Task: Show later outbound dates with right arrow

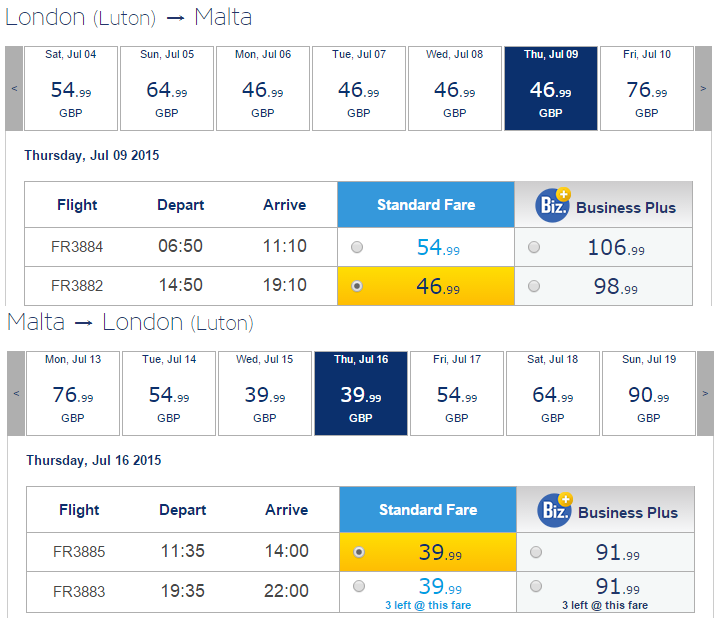Action: pyautogui.click(x=703, y=88)
